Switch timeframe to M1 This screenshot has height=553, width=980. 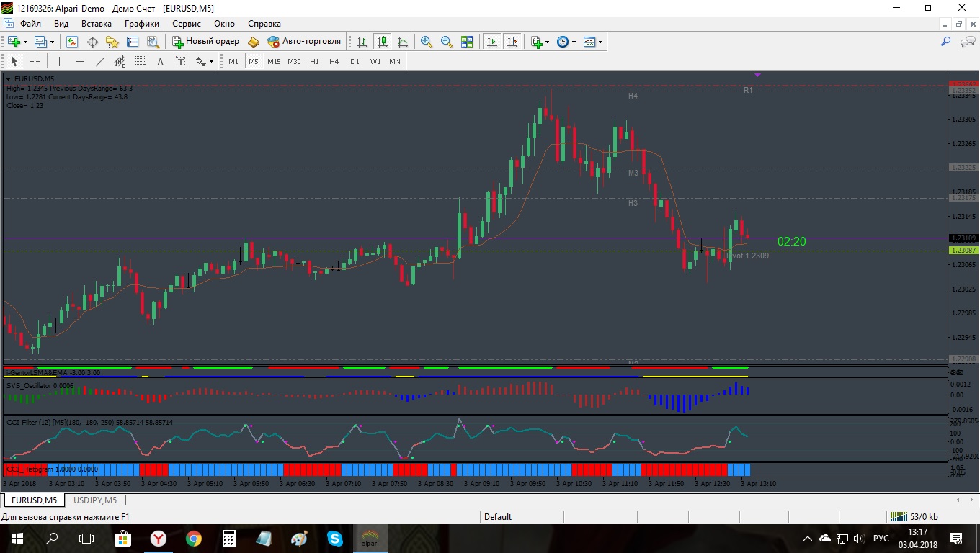[233, 61]
